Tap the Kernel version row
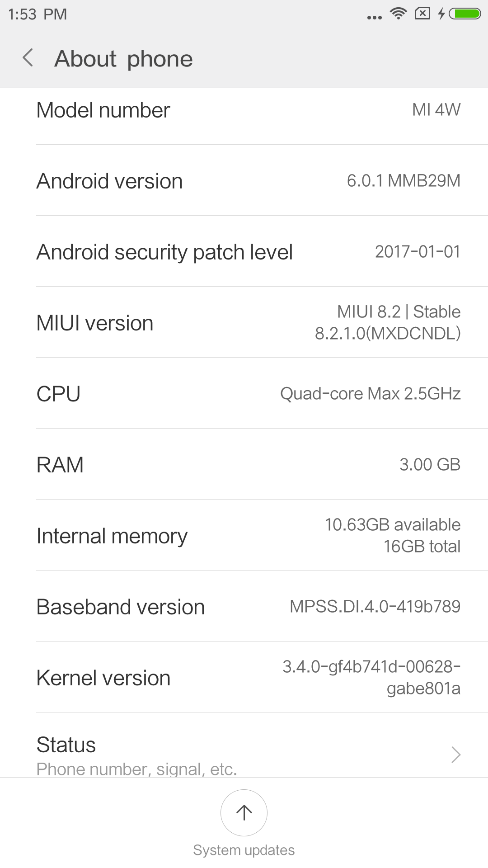488x868 pixels. tap(244, 678)
